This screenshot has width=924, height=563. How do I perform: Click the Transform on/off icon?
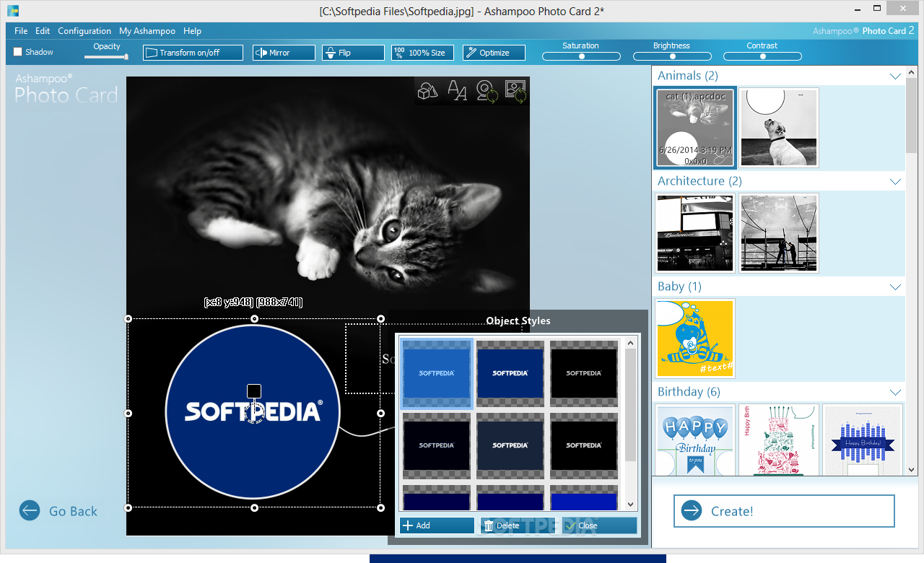151,53
